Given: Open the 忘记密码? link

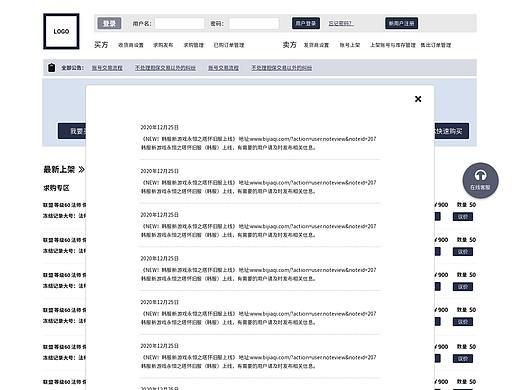Looking at the screenshot, I should tap(341, 23).
